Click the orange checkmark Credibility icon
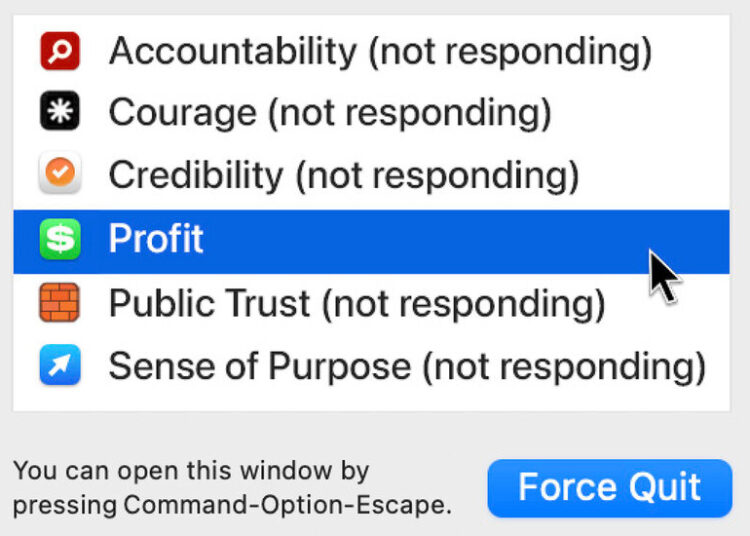Screen dimensions: 750x536 pos(59,176)
